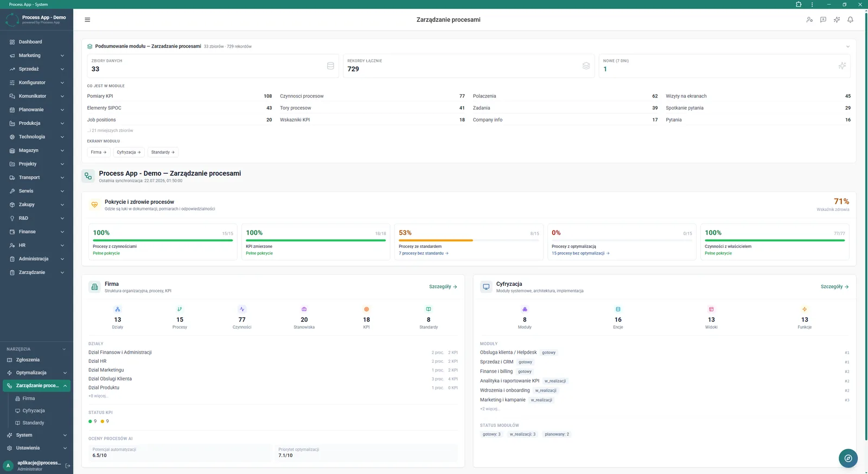Expand the HR menu chevron
This screenshot has height=474, width=868.
tap(62, 245)
